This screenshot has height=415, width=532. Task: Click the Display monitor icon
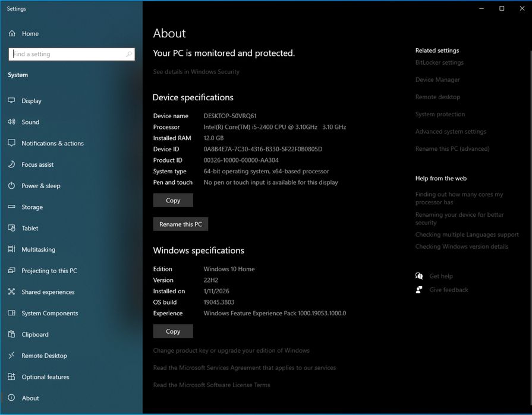[x=11, y=100]
